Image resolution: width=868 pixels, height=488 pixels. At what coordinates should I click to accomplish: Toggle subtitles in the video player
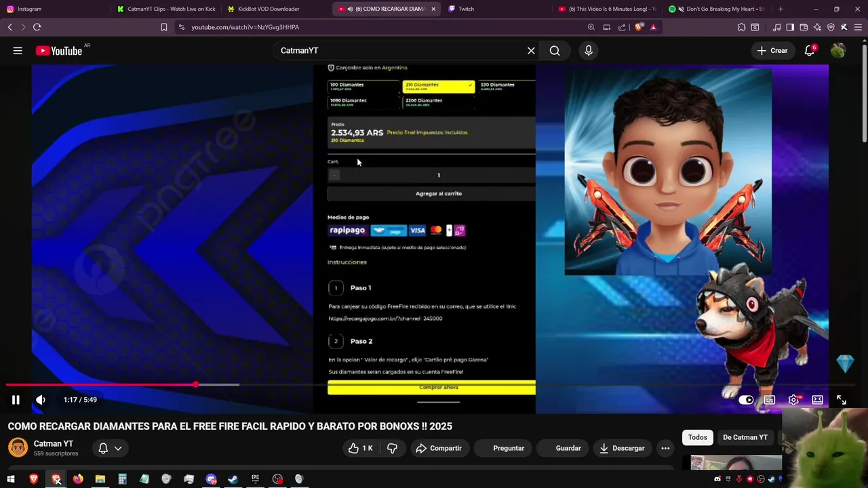[770, 400]
